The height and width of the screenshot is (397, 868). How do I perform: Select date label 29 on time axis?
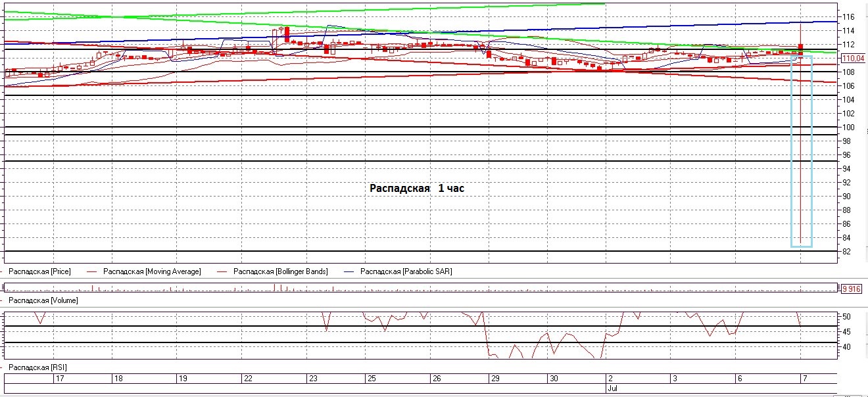(x=495, y=379)
